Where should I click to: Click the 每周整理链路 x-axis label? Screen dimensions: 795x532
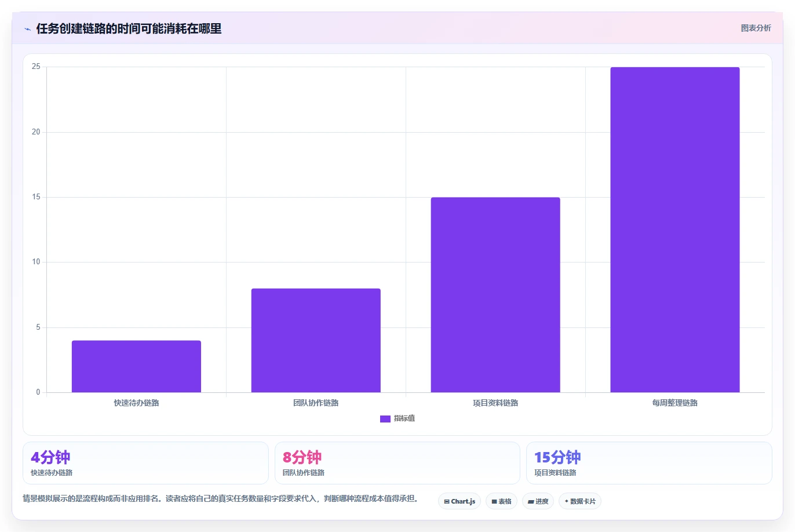[x=675, y=403]
